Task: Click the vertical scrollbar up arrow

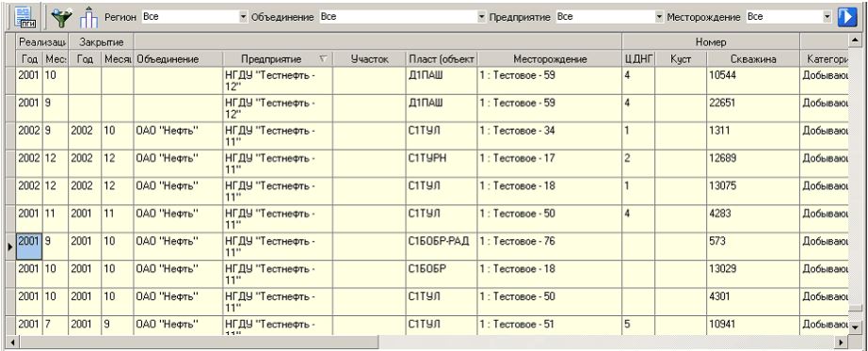Action: (855, 40)
